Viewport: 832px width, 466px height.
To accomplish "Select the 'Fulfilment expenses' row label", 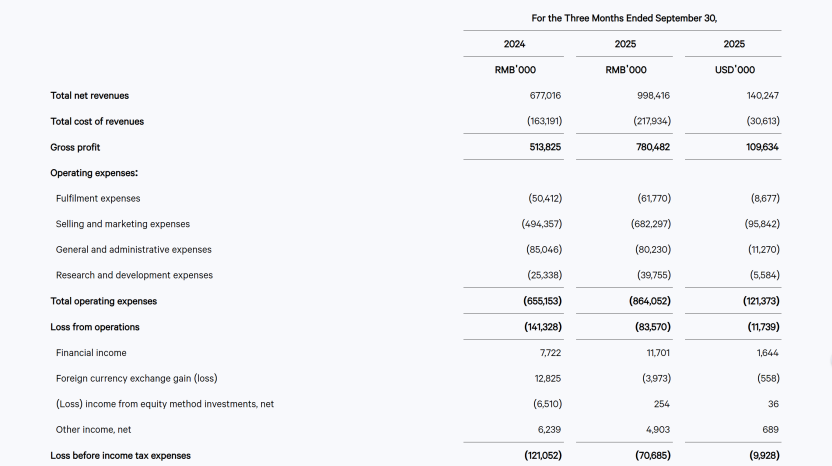I will click(98, 199).
